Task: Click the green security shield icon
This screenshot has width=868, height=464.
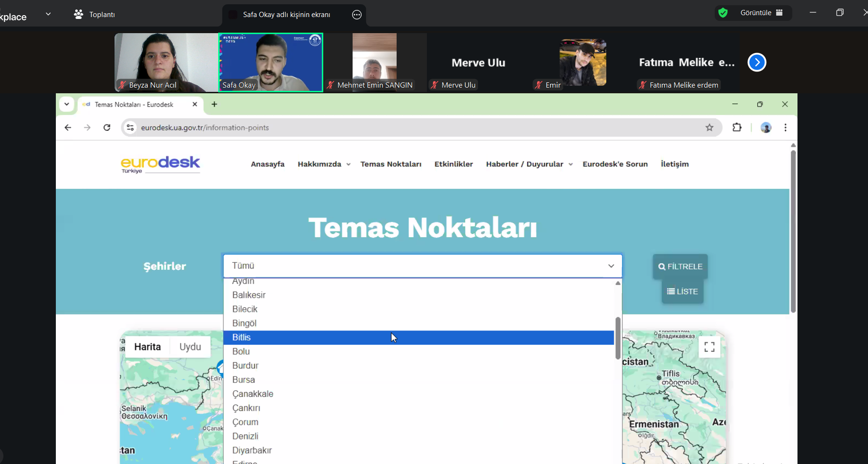Action: point(723,13)
